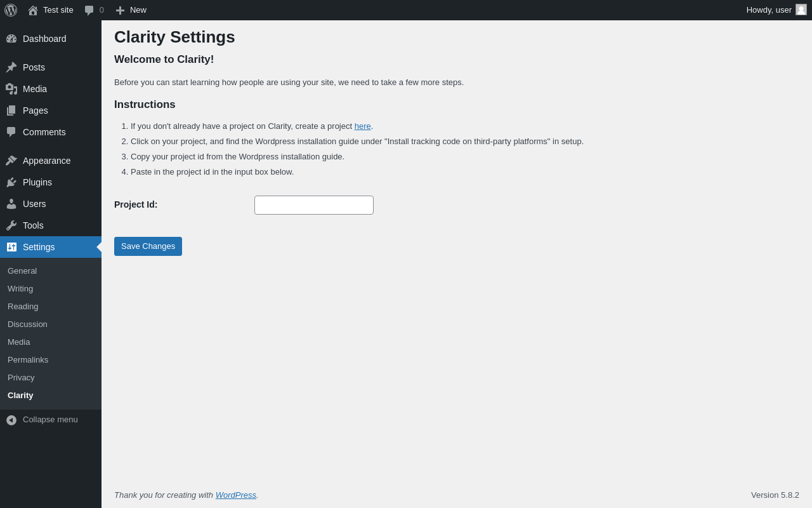Viewport: 812px width, 508px height.
Task: Click the WordPress logo icon
Action: pyautogui.click(x=11, y=10)
